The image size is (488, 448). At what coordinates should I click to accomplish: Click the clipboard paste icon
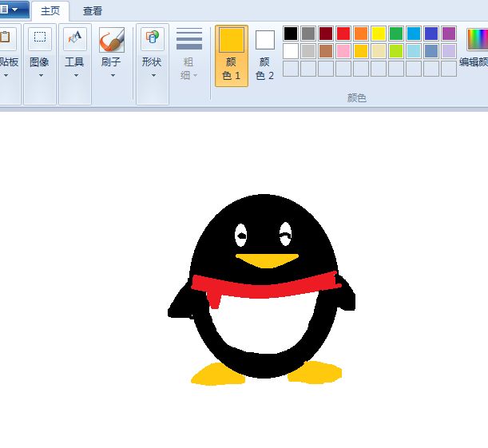pos(6,38)
